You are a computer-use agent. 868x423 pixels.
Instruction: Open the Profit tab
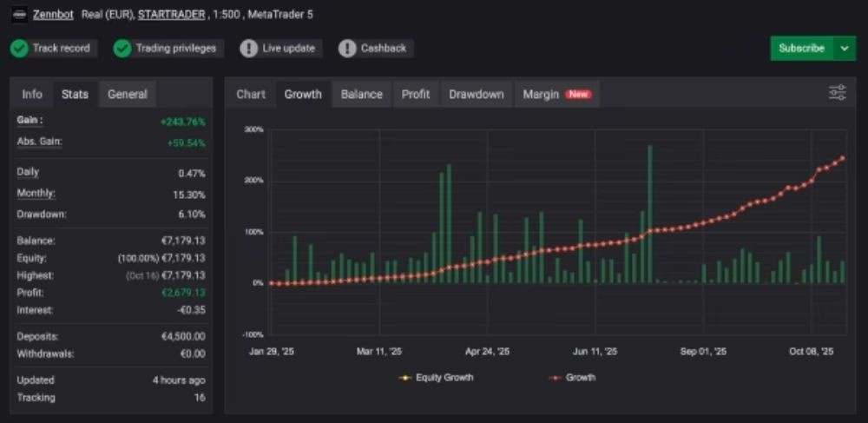coord(416,94)
